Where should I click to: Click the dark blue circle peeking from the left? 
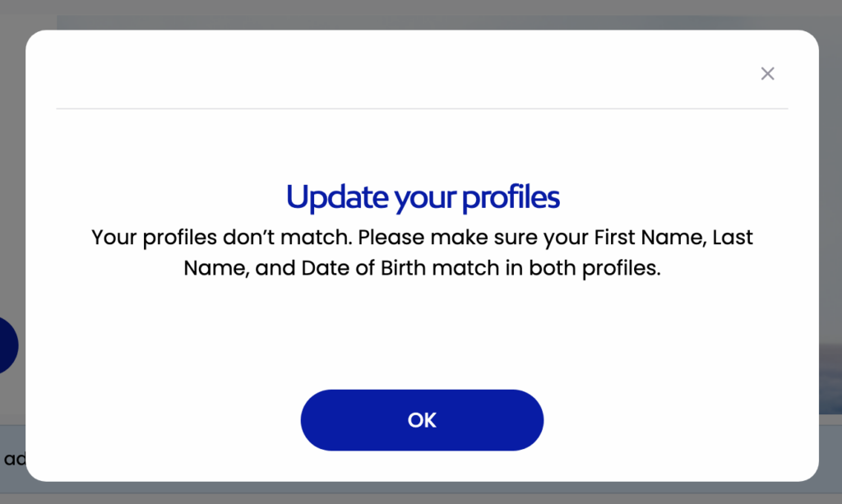[x=7, y=344]
